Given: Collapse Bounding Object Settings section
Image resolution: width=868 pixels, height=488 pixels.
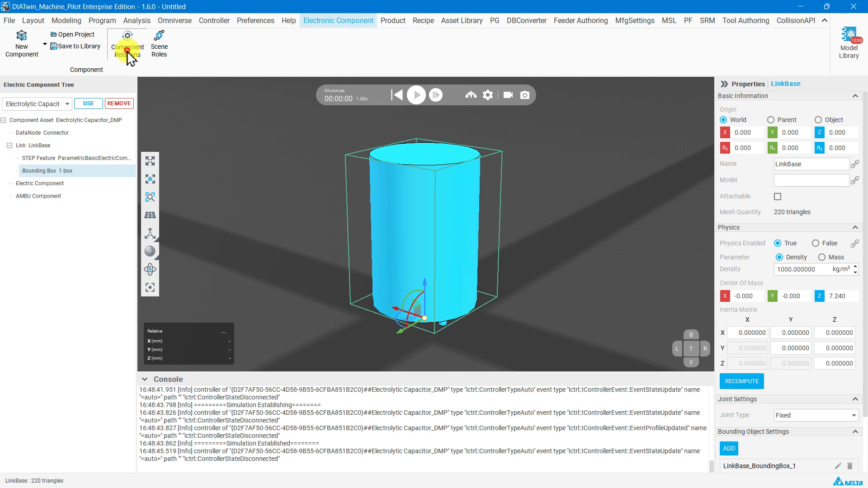Looking at the screenshot, I should [855, 432].
